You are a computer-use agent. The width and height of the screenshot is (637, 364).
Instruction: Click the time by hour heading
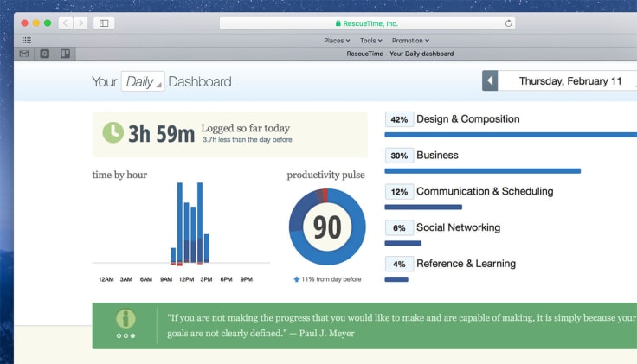point(119,175)
